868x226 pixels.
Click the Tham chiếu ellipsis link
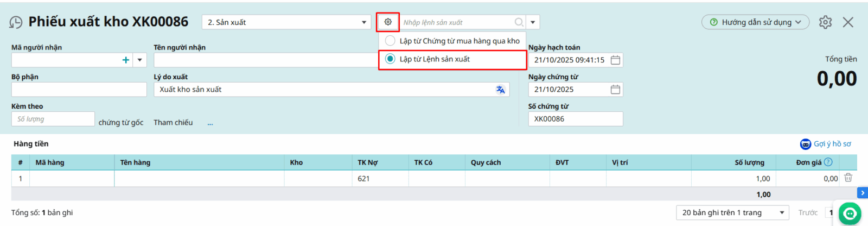(210, 123)
